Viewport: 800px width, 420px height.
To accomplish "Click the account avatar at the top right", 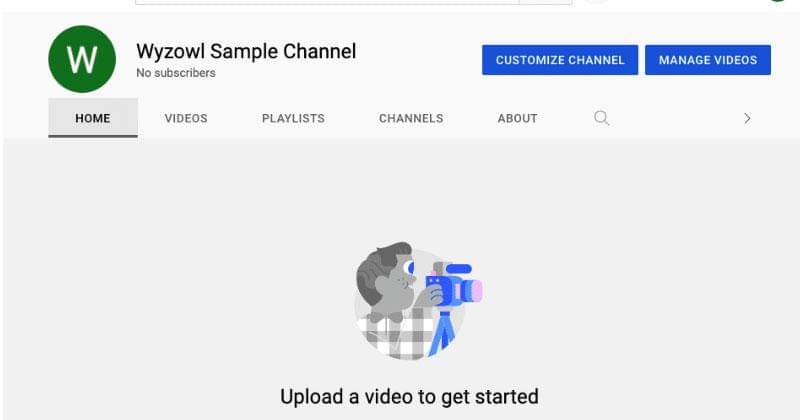I will tap(779, 2).
